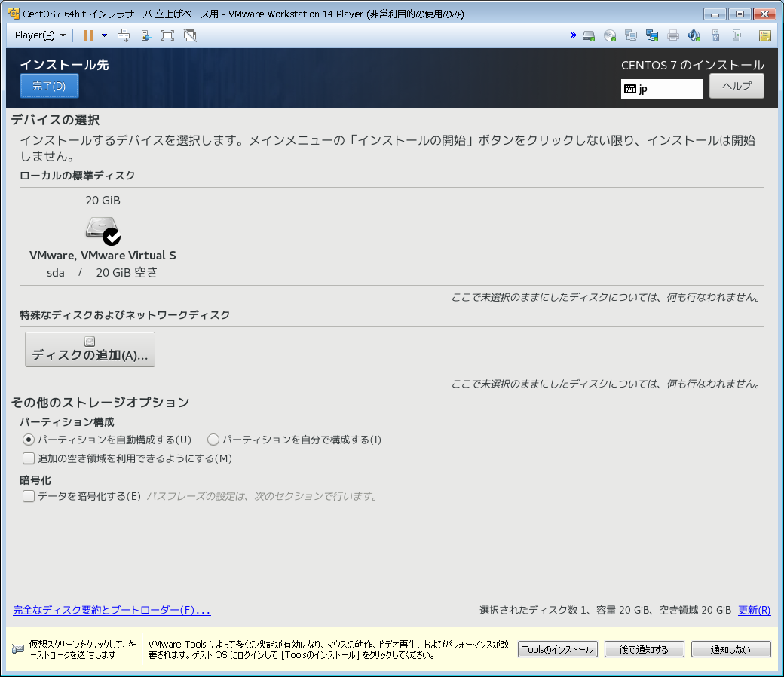784x677 pixels.
Task: Click the ディスクの追加(A)... button
Action: (90, 350)
